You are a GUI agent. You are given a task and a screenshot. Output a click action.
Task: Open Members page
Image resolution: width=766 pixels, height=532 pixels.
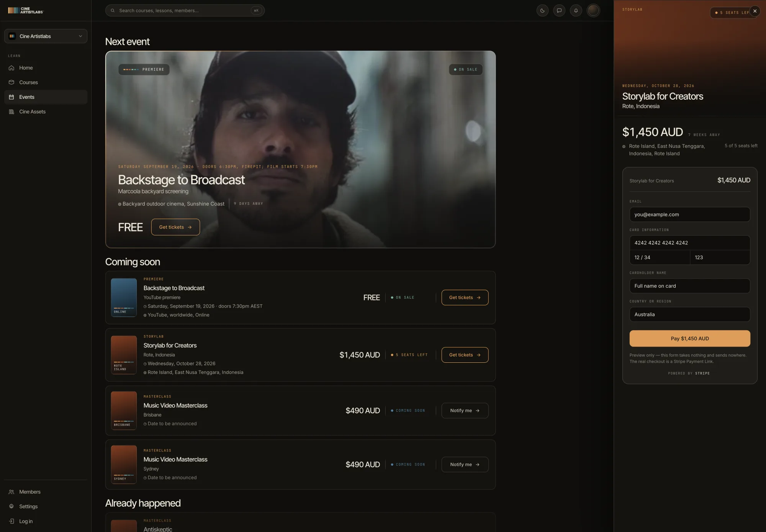point(46,492)
